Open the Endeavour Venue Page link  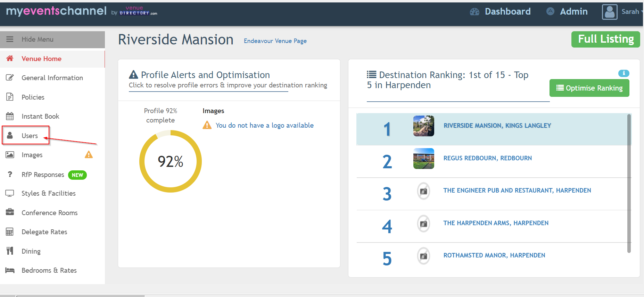(275, 41)
